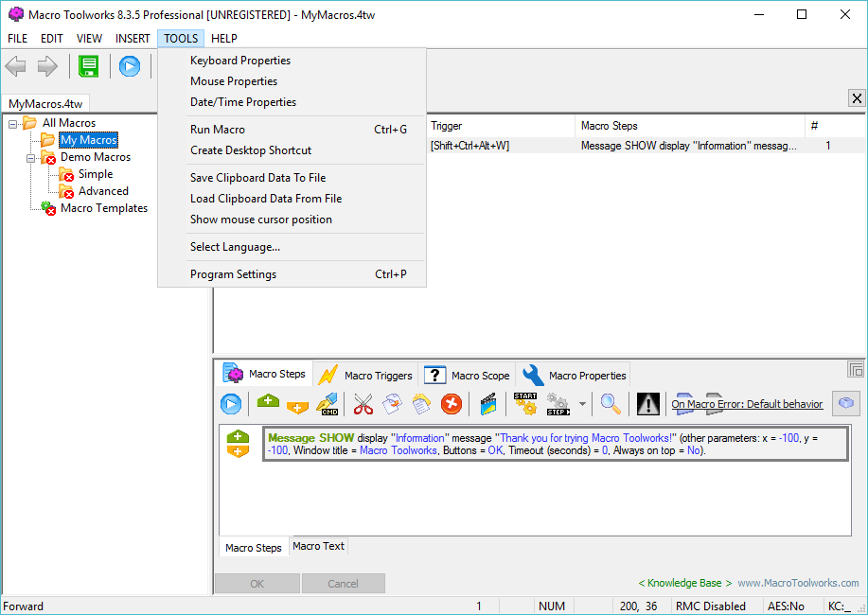Select the Advanced folder in the tree
Viewport: 868px width, 615px height.
[x=103, y=191]
